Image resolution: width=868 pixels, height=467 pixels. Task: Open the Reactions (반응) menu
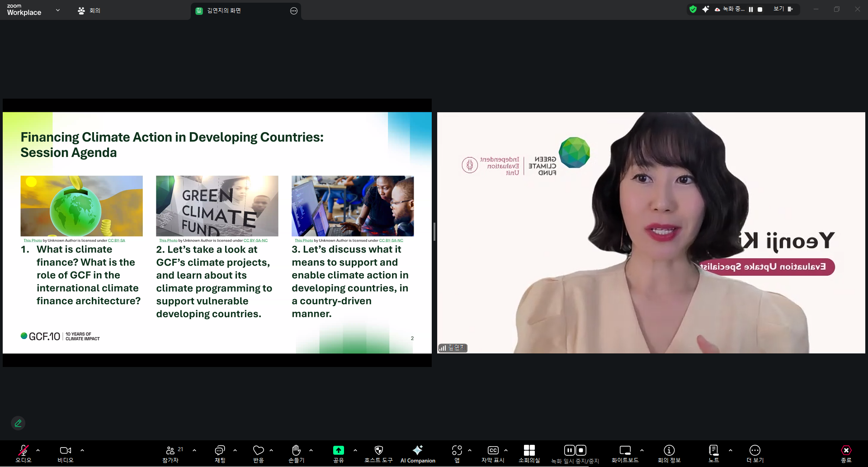point(258,453)
